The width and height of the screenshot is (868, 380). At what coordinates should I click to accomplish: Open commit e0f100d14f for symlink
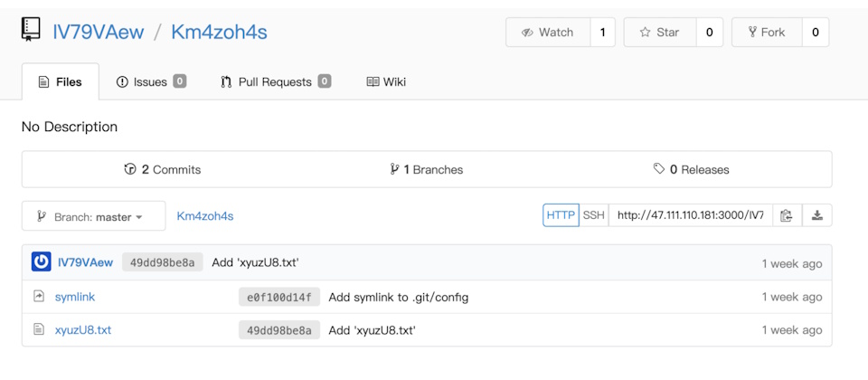[279, 297]
